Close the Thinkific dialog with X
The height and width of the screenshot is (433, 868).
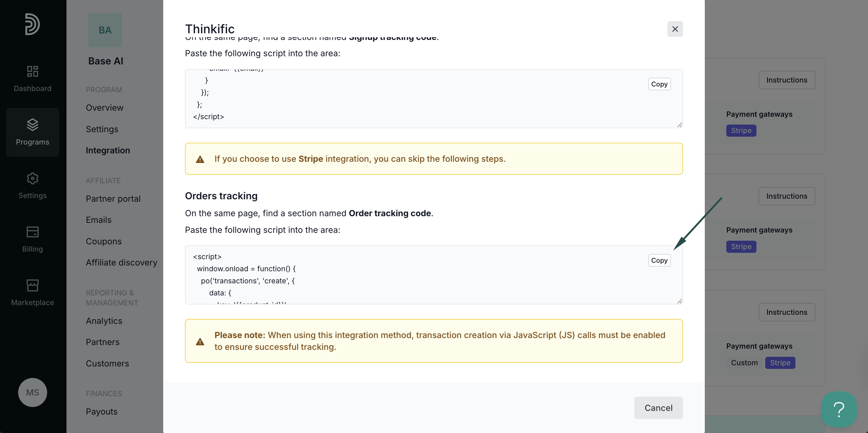[675, 29]
